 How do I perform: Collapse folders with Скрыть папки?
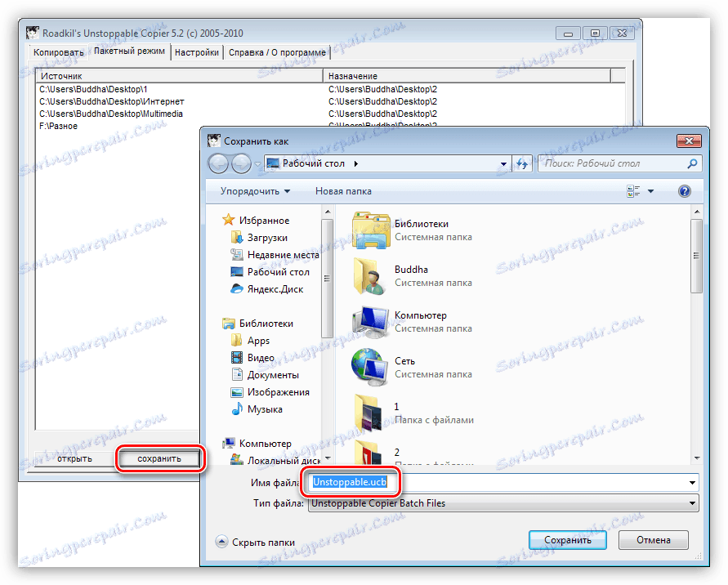point(255,542)
